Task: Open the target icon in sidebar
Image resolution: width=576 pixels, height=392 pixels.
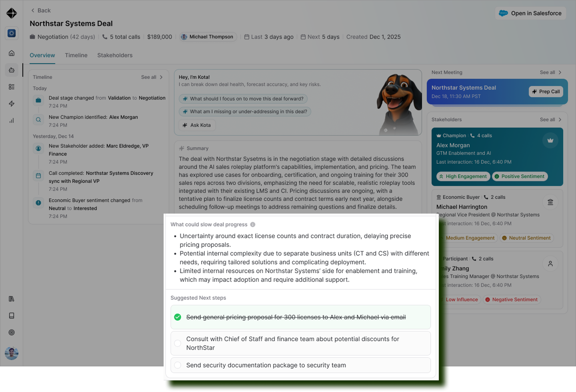Action: (x=12, y=332)
